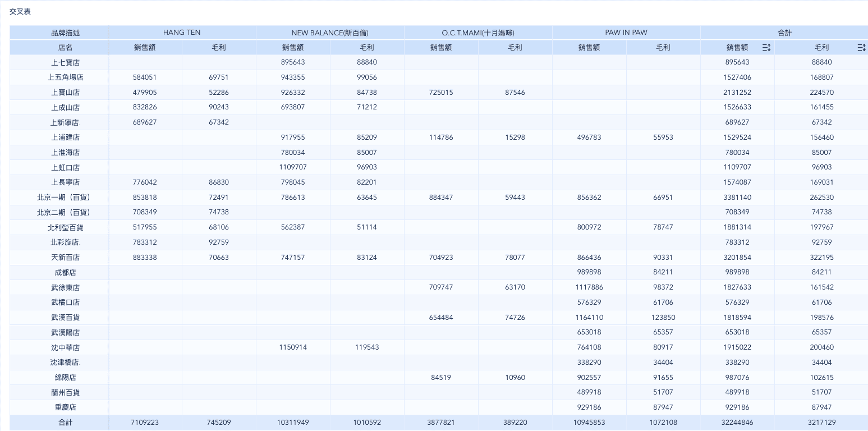Click the NEW BALANCE margin total 1010592
The image size is (868, 431).
click(x=367, y=423)
